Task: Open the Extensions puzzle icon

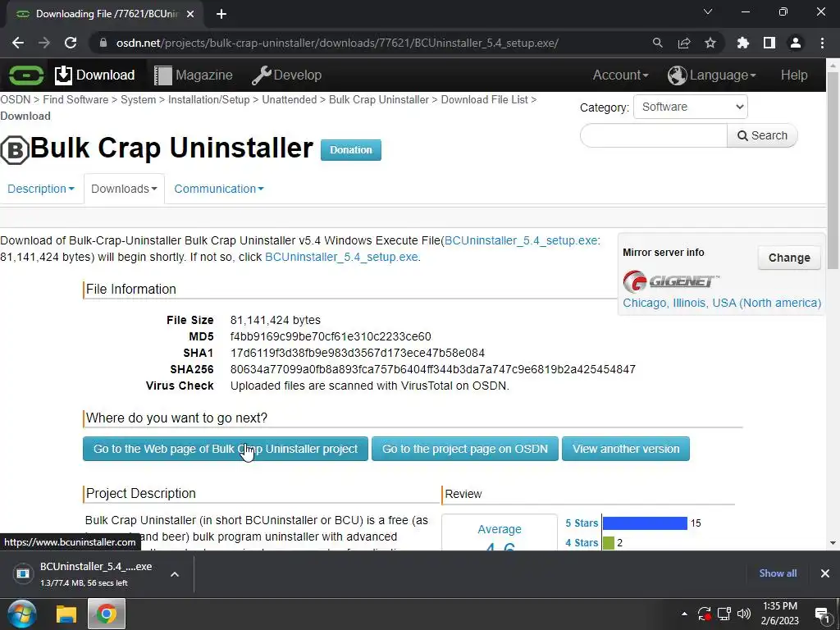Action: 743,43
